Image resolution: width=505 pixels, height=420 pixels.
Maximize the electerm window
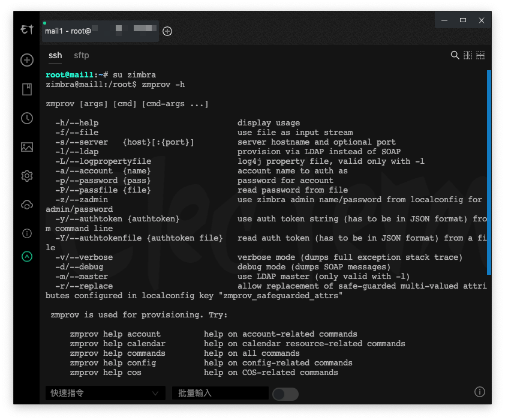click(x=463, y=20)
